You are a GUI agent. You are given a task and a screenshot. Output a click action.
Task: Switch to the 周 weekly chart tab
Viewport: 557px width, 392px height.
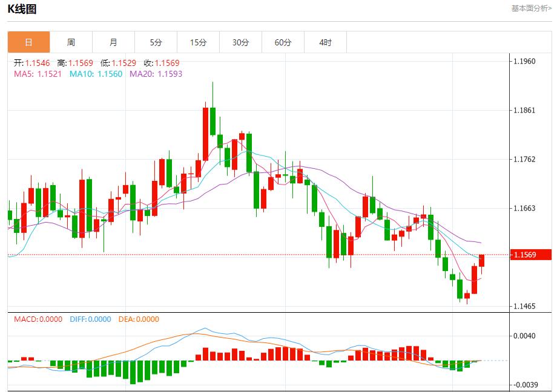tap(70, 42)
